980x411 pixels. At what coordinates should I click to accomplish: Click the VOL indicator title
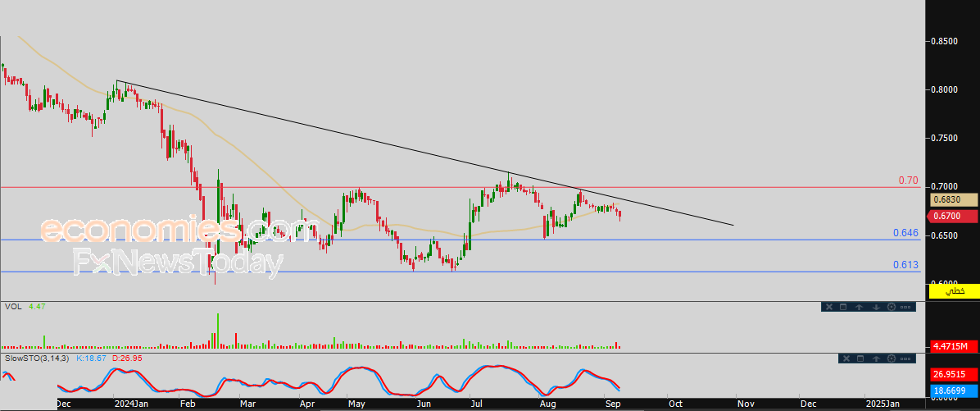(11, 307)
